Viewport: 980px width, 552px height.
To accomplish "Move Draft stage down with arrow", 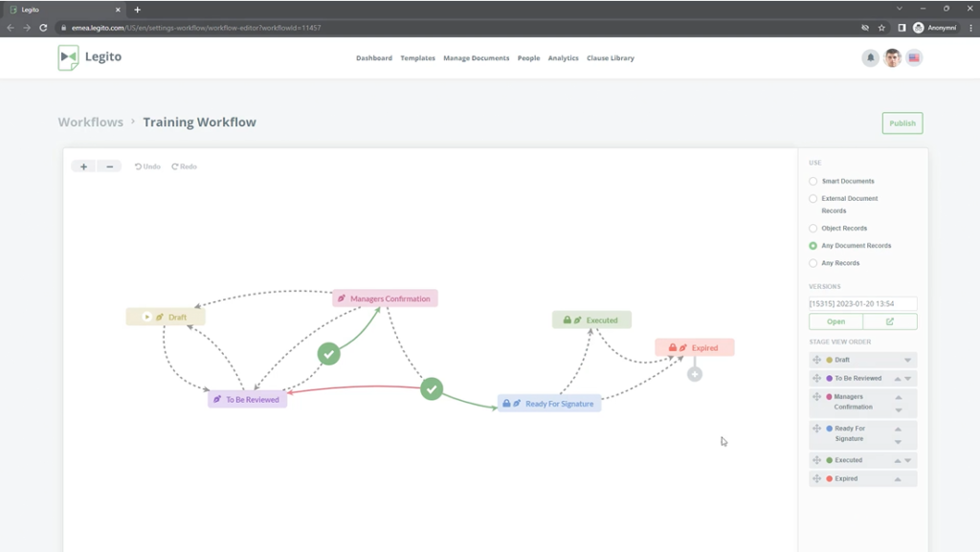I will [x=907, y=361].
